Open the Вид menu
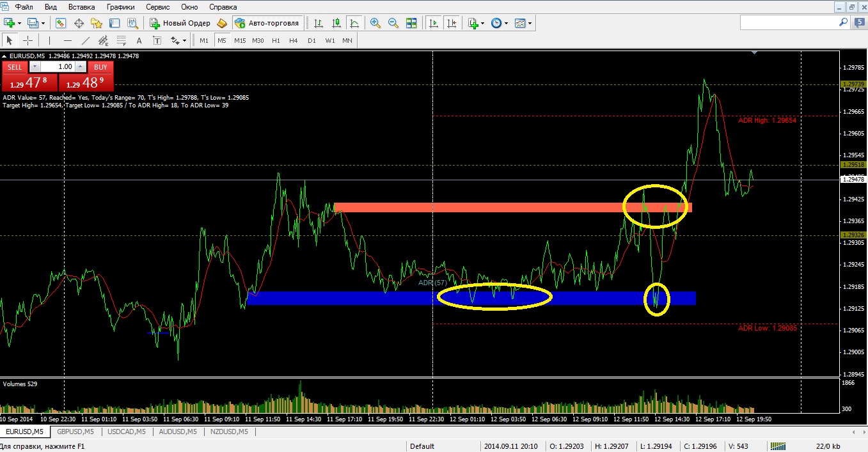 point(51,7)
